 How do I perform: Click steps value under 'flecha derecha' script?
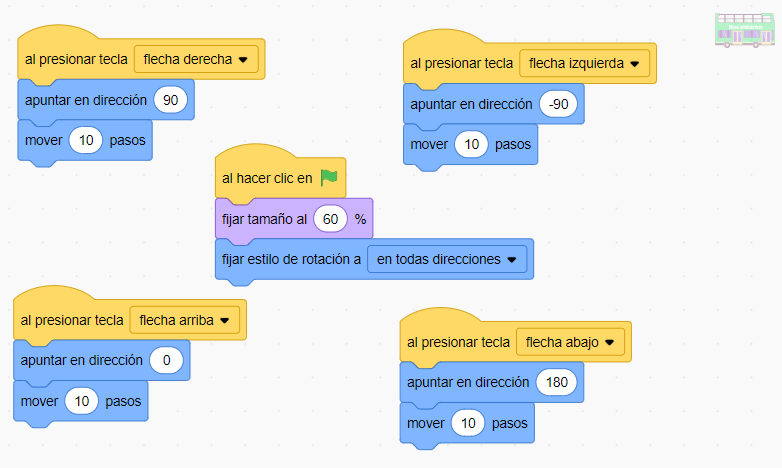86,141
